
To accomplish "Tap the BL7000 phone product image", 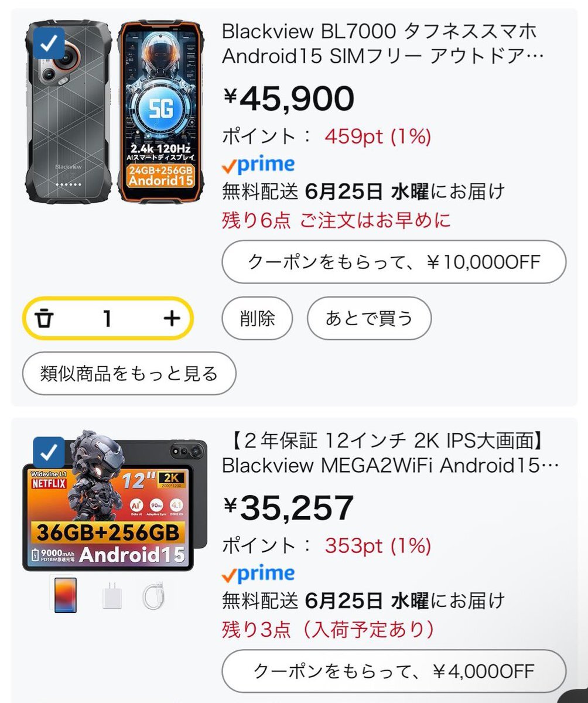I will click(x=115, y=111).
